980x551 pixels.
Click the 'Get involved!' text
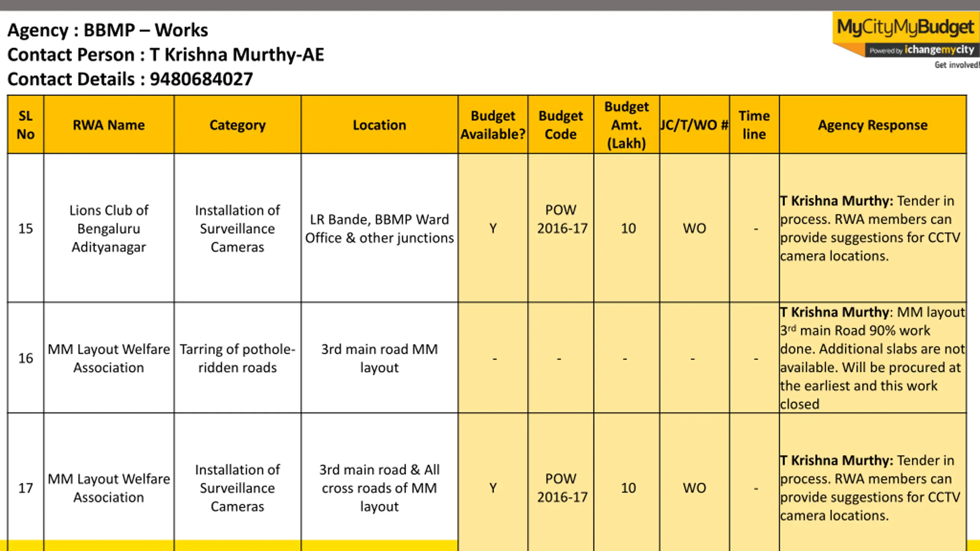(x=957, y=65)
